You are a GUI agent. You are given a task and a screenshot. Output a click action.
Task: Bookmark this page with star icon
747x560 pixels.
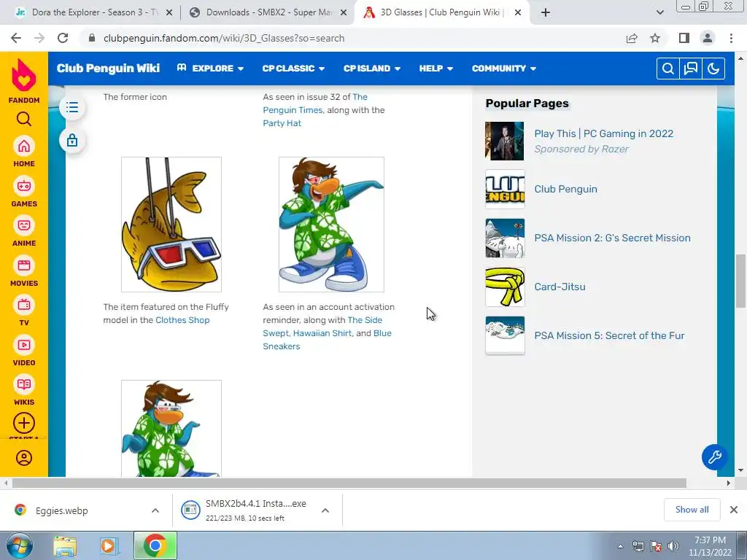point(655,38)
